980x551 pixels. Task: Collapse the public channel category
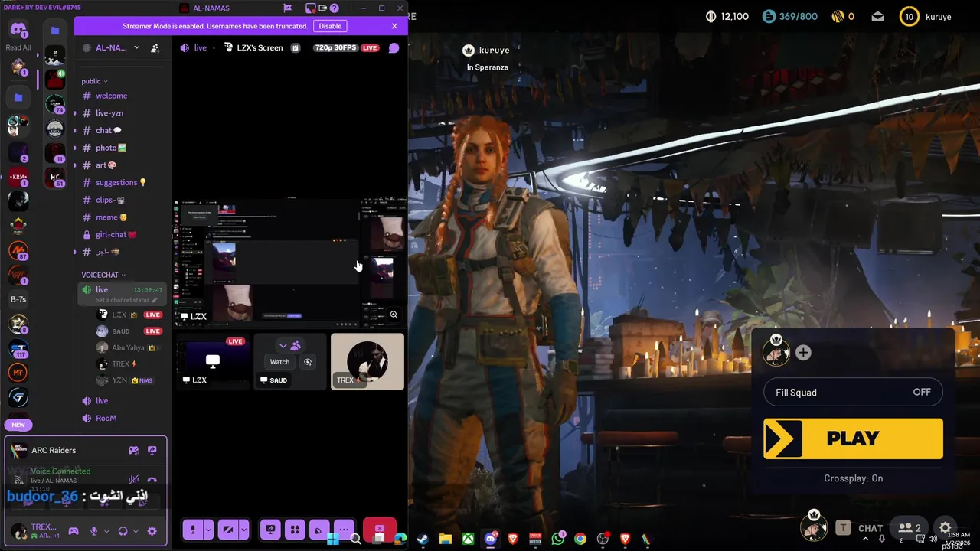pos(95,81)
